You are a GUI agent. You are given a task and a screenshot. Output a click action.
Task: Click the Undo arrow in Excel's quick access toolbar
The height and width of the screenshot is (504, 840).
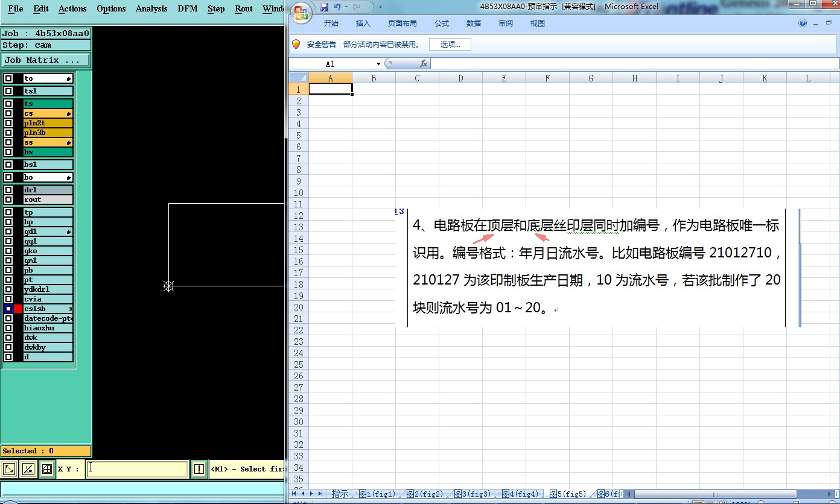[x=337, y=7]
